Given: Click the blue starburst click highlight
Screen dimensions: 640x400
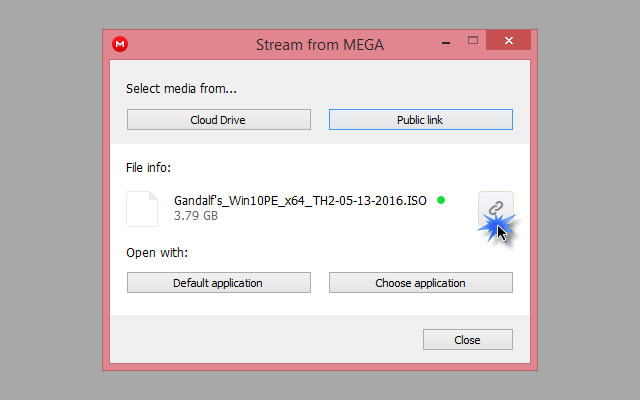Looking at the screenshot, I should (x=496, y=227).
